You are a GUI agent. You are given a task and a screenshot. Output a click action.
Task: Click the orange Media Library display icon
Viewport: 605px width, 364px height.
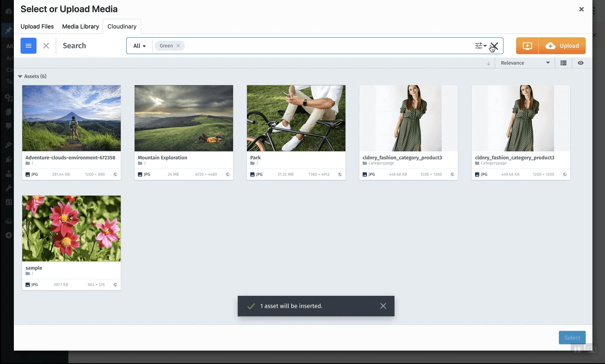tap(527, 46)
